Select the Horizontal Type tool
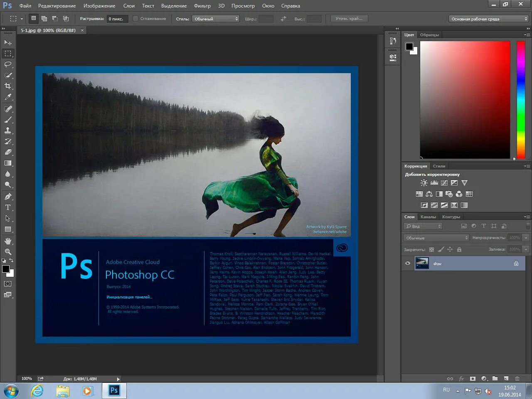 tap(7, 207)
